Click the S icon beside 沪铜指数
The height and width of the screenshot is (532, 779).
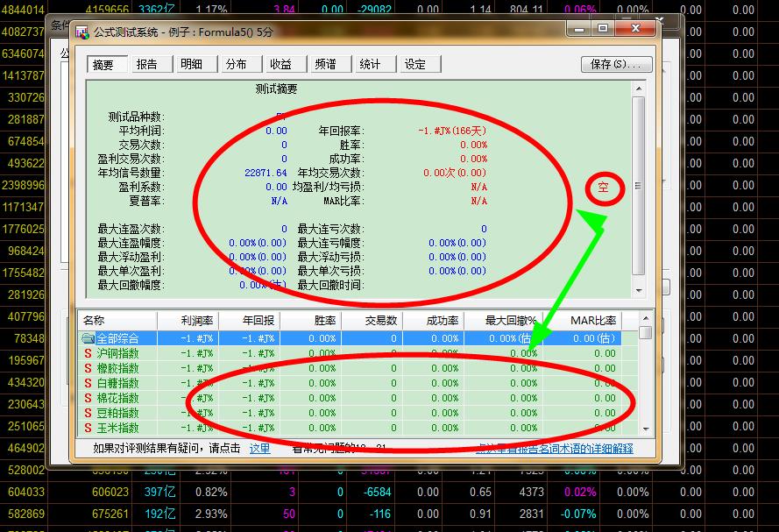coord(88,354)
